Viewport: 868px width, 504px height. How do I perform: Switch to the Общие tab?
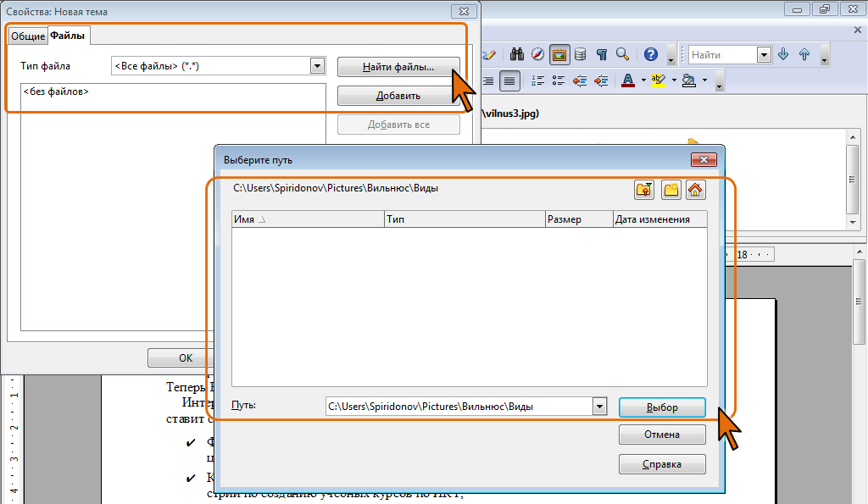27,36
